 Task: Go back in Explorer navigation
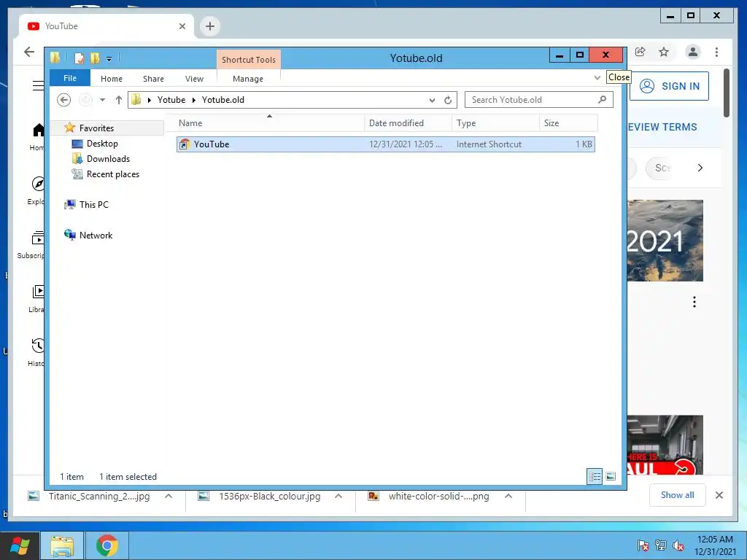[x=64, y=99]
